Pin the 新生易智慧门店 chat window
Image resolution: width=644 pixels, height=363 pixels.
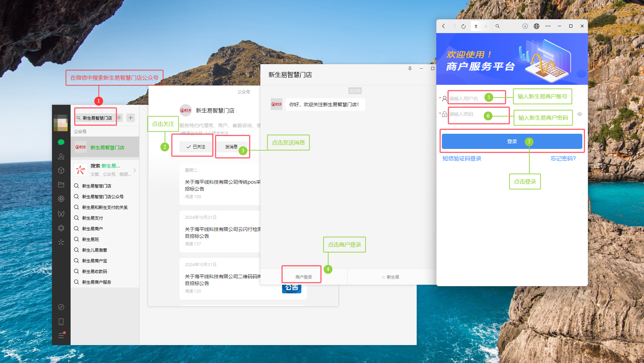tap(410, 69)
